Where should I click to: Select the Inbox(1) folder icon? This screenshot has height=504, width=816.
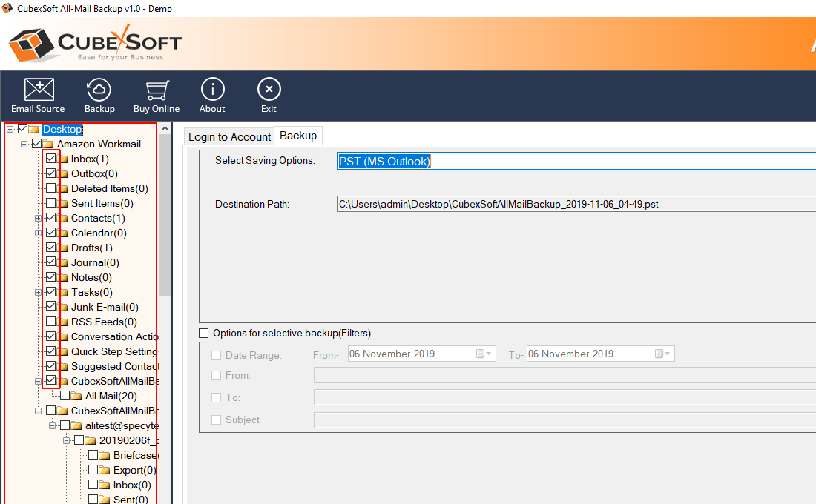(63, 159)
